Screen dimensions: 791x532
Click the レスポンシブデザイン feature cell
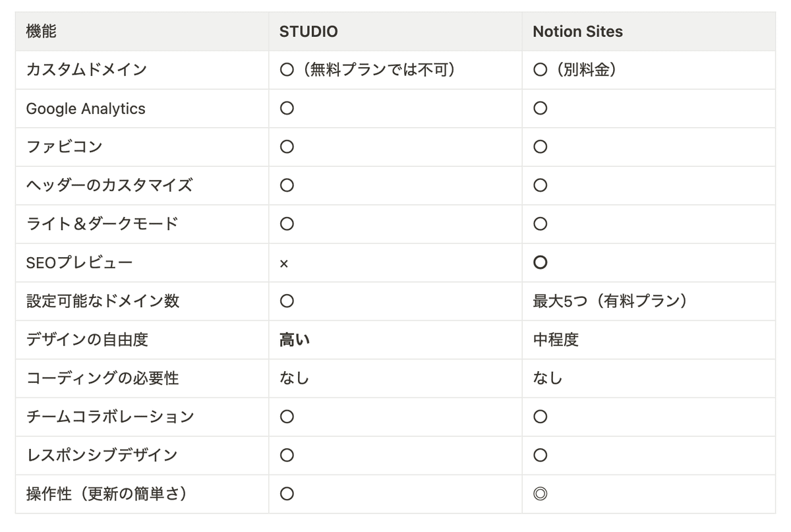point(102,455)
